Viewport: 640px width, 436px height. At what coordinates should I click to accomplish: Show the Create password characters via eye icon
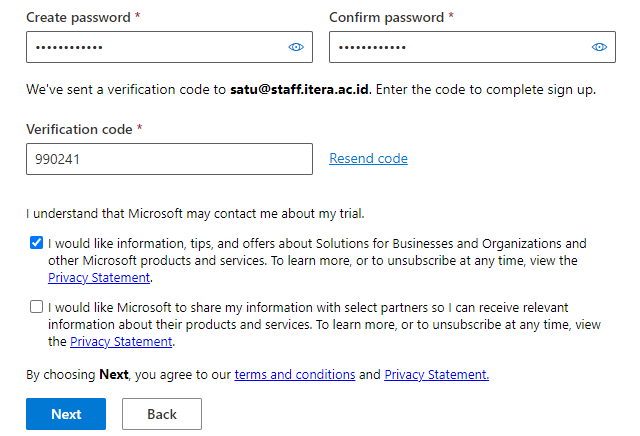pos(296,47)
